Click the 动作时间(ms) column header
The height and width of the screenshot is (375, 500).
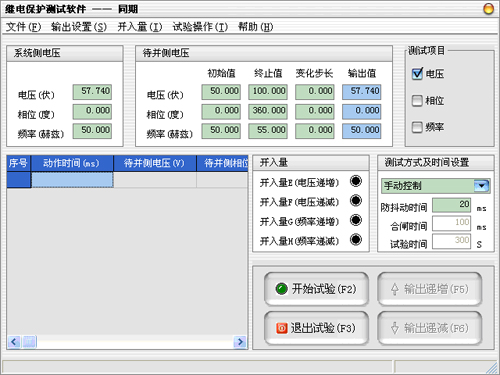pos(72,163)
